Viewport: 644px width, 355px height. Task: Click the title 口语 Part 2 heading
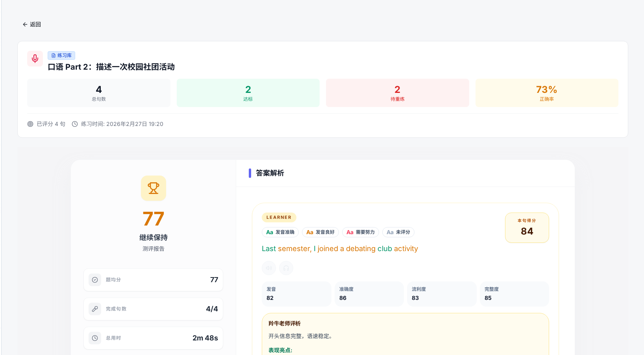coord(111,67)
